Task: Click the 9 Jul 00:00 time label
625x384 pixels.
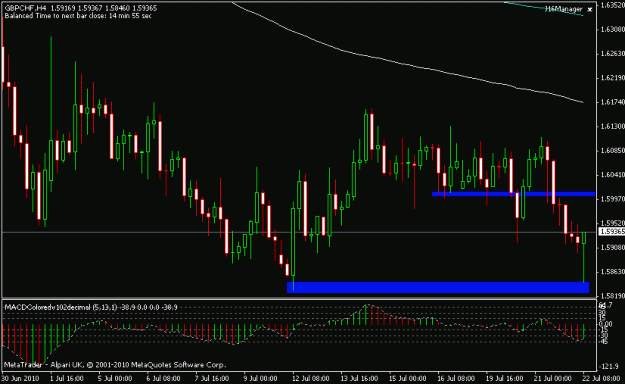Action: point(260,378)
